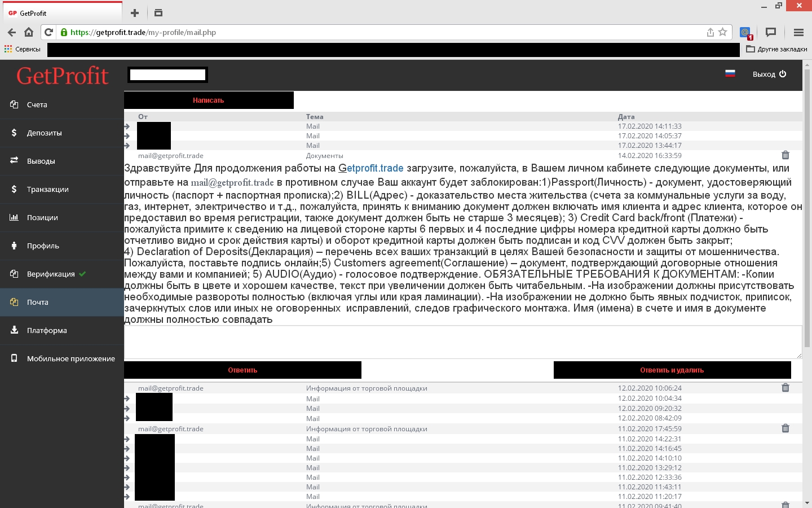
Task: Open the Mail message dated 11.02.2020 11:43:11
Action: 463,487
